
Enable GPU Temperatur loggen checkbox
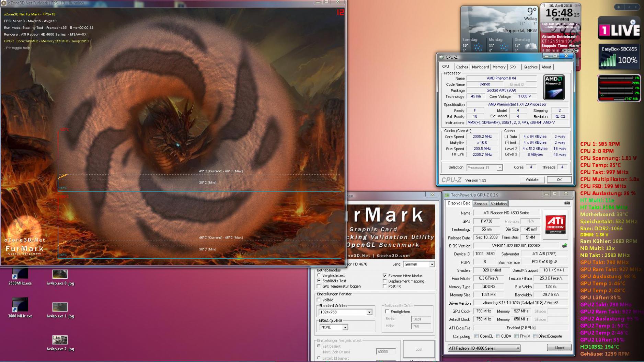coord(319,286)
